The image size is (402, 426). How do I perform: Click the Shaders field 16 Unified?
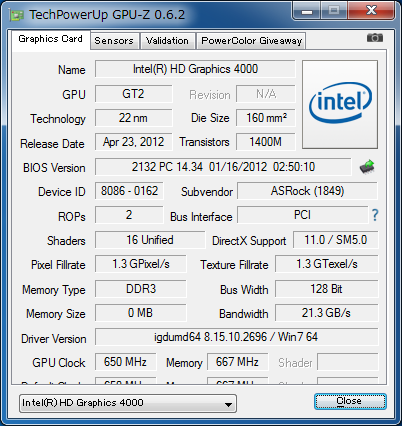pyautogui.click(x=150, y=240)
